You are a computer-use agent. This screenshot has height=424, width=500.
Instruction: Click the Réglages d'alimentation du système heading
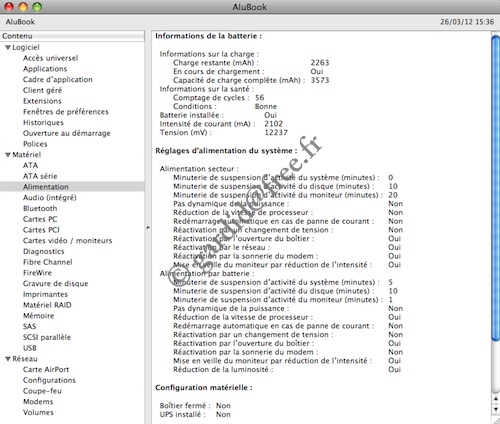226,151
